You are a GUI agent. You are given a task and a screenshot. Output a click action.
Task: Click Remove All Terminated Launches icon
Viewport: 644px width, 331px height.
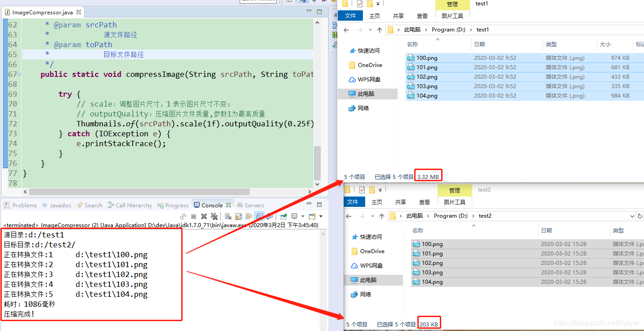[214, 216]
